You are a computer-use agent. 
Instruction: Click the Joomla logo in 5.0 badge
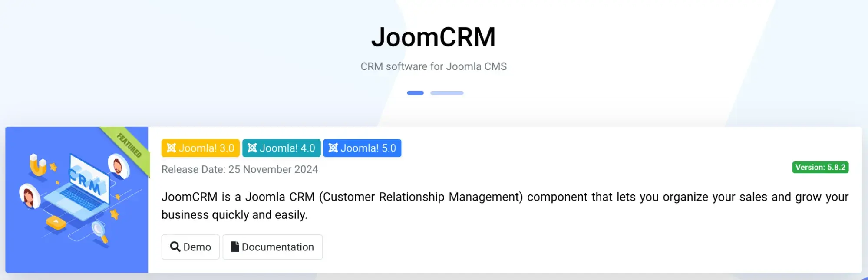click(x=333, y=148)
